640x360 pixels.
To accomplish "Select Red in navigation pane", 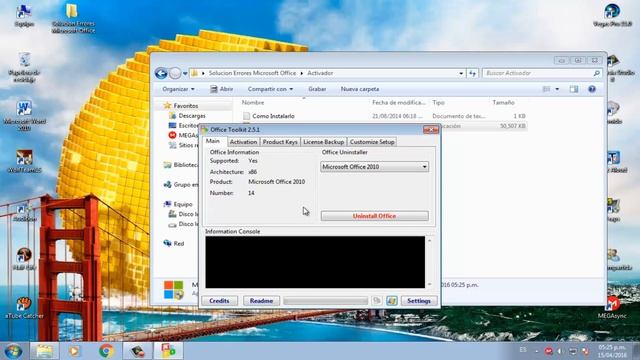I will click(179, 244).
